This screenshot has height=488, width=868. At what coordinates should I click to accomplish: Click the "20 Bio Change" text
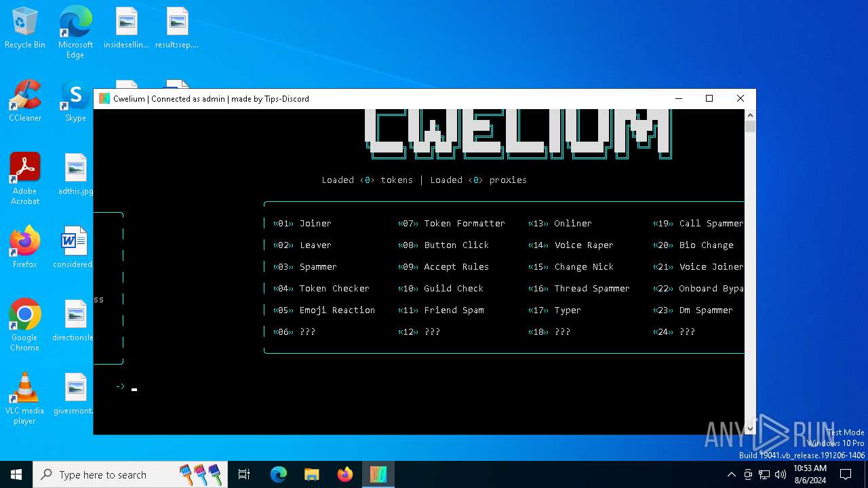click(693, 245)
